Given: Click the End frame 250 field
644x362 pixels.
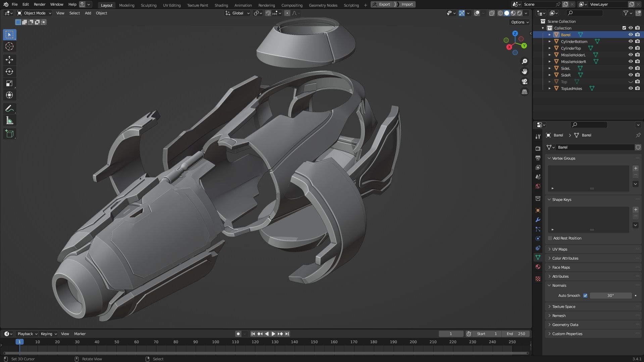Looking at the screenshot, I should click(516, 334).
